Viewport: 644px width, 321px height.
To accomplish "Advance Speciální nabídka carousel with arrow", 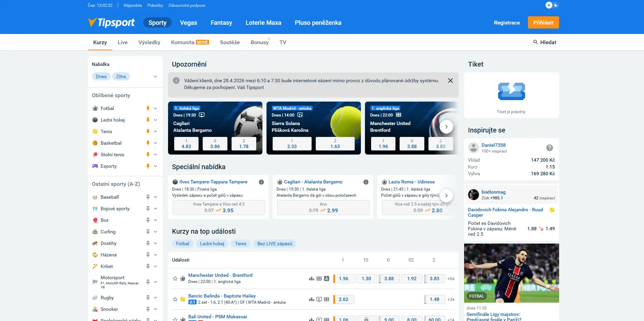I will (446, 196).
